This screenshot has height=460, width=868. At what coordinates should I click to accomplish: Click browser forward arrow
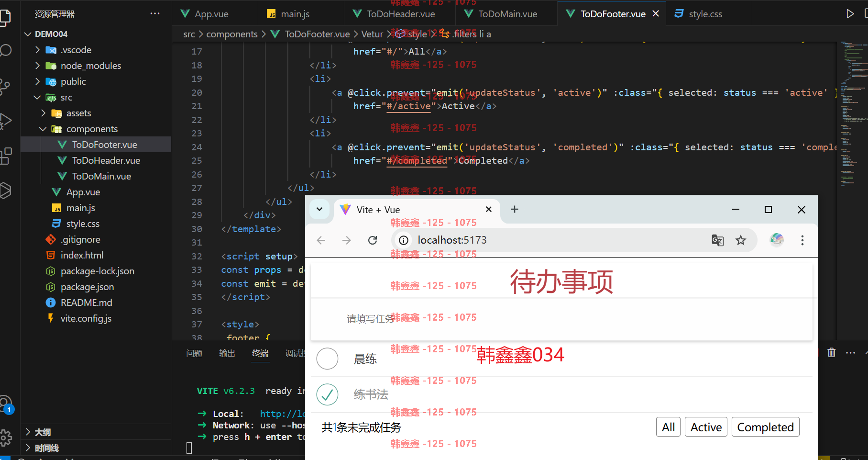point(347,240)
